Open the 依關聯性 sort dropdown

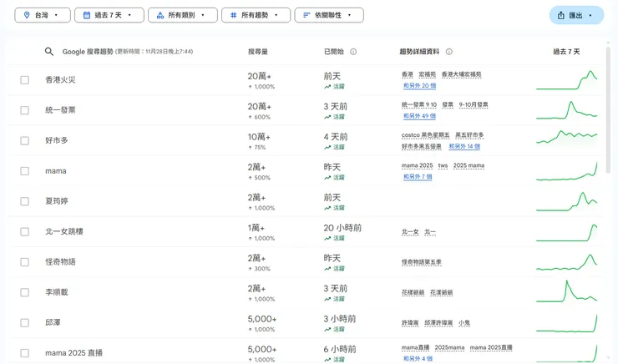click(329, 15)
